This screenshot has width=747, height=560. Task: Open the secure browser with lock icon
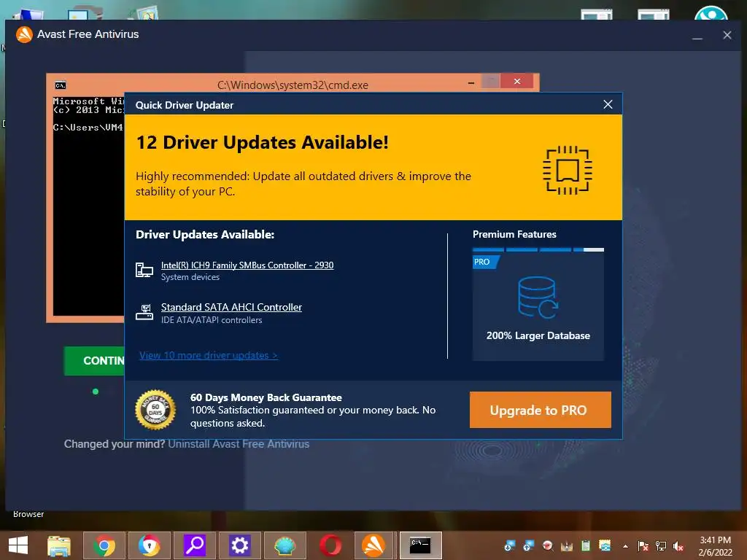point(149,545)
